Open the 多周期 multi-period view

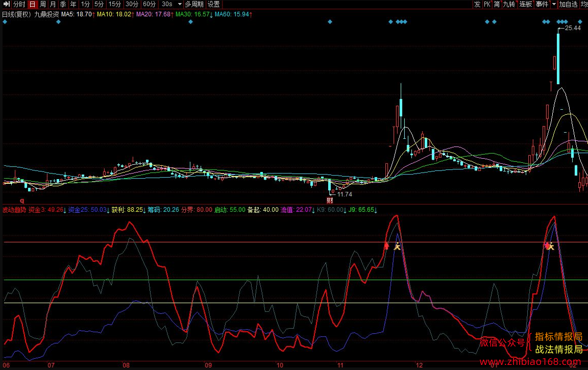coord(194,4)
